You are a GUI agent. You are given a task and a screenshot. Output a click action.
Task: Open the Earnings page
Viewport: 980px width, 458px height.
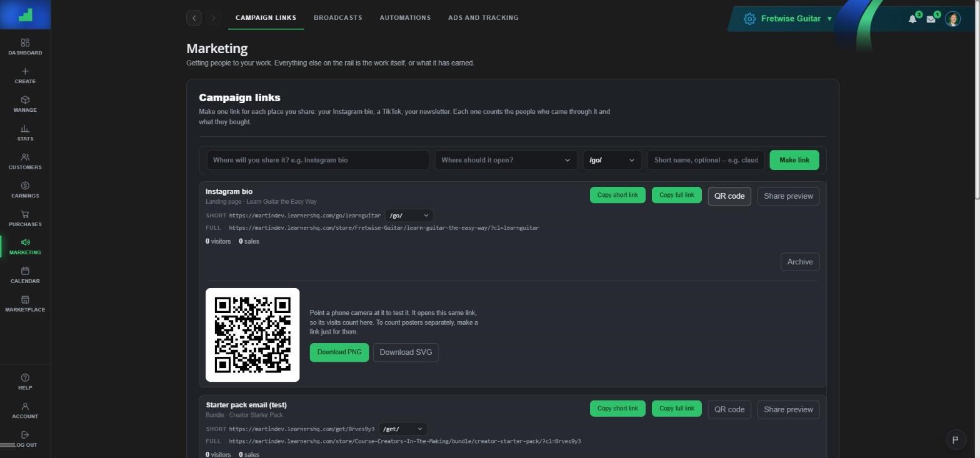[25, 190]
